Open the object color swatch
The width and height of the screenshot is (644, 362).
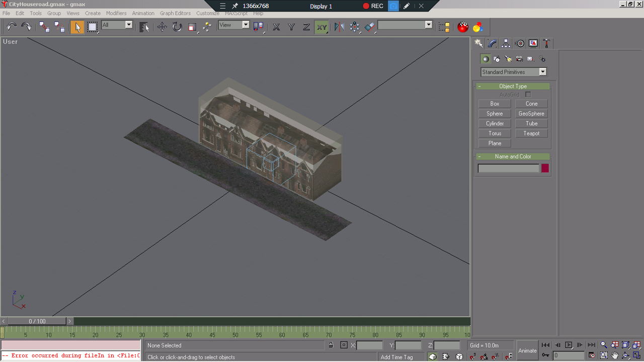pos(545,168)
